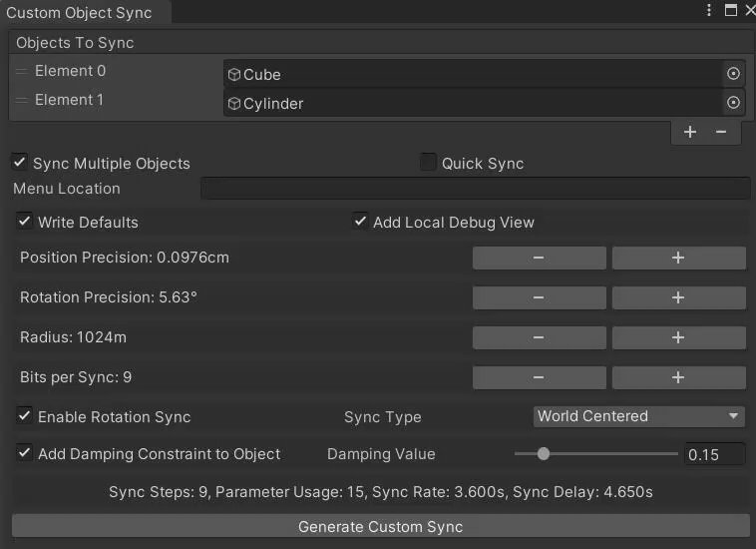Add element to Objects To Sync list
This screenshot has width=756, height=549.
[690, 132]
